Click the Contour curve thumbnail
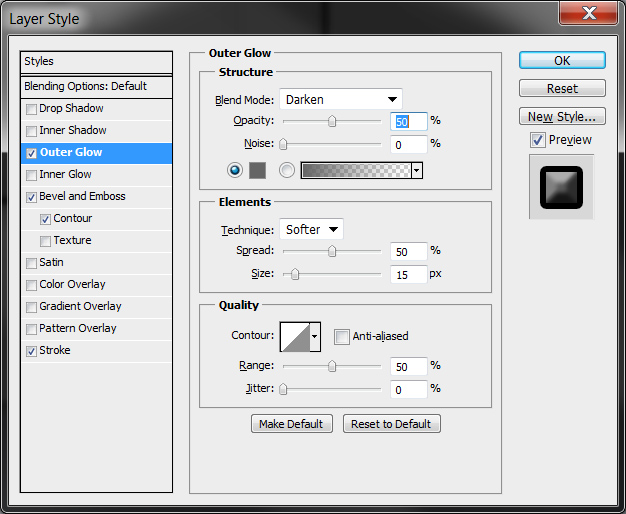The image size is (626, 514). click(x=295, y=337)
